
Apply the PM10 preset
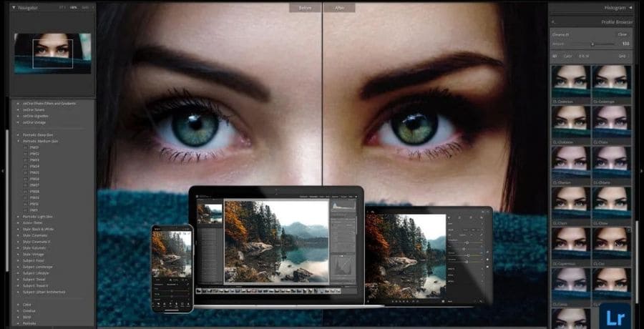[x=34, y=204]
